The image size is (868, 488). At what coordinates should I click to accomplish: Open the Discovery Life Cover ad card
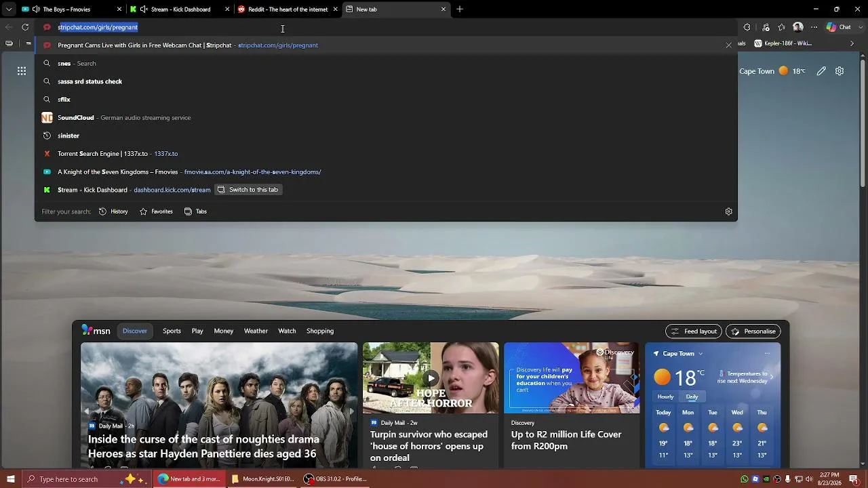572,405
